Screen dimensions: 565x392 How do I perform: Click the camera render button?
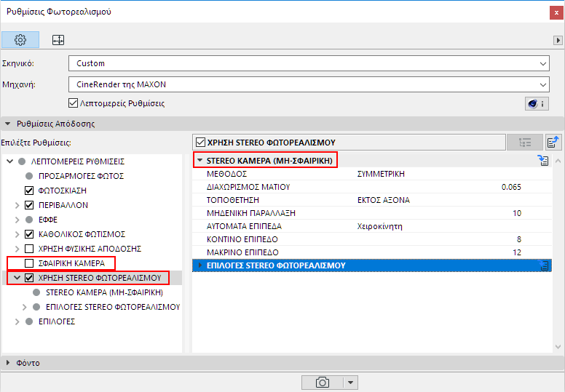(x=322, y=383)
